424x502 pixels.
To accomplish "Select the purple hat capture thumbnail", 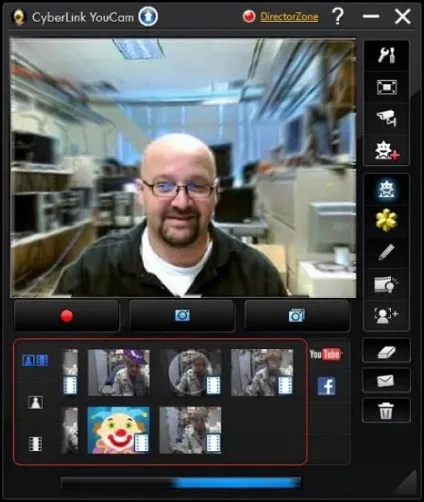I will point(119,372).
